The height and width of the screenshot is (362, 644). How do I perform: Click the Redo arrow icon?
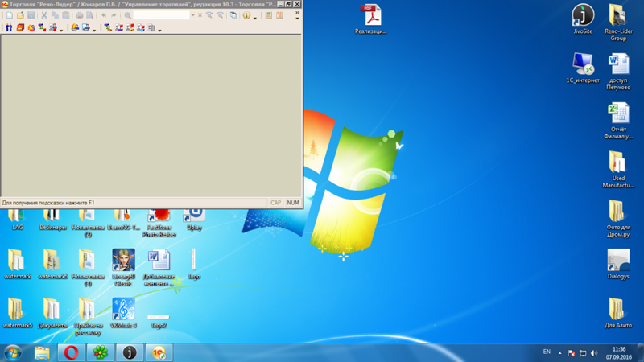click(114, 15)
